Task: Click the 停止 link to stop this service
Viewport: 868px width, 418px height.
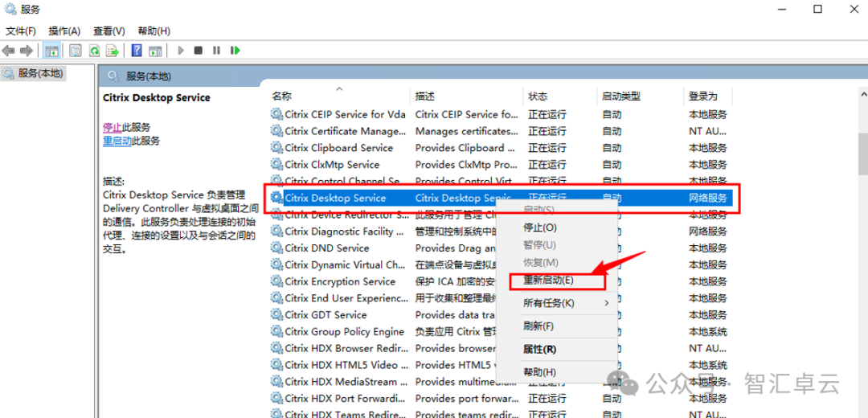Action: tap(113, 127)
